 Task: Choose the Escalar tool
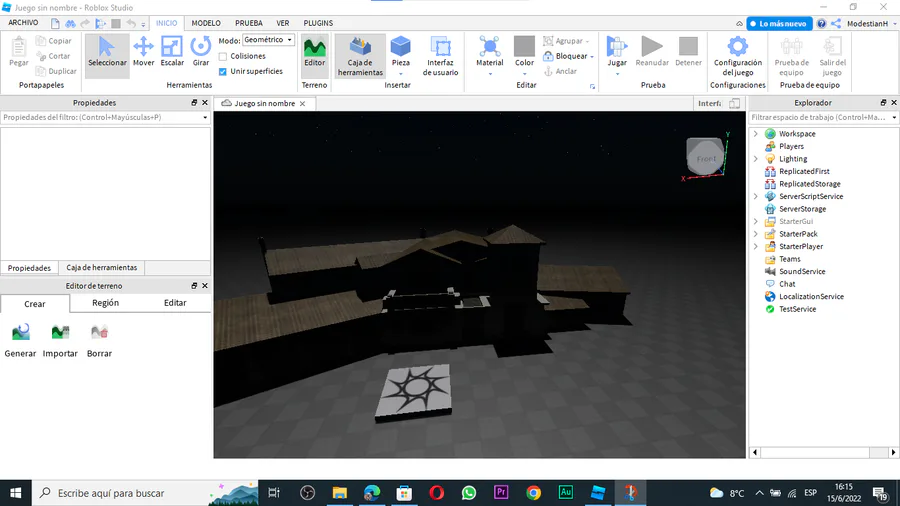(172, 52)
